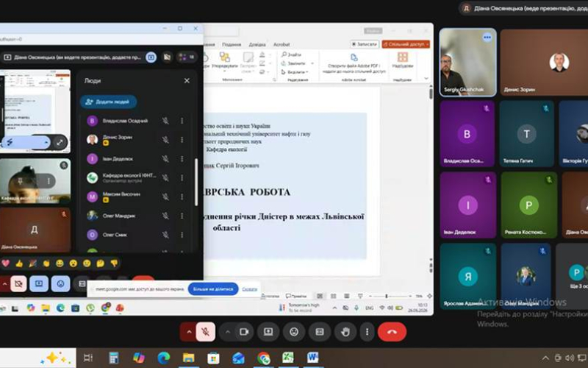Click Present now in the bottom call bar

268,332
